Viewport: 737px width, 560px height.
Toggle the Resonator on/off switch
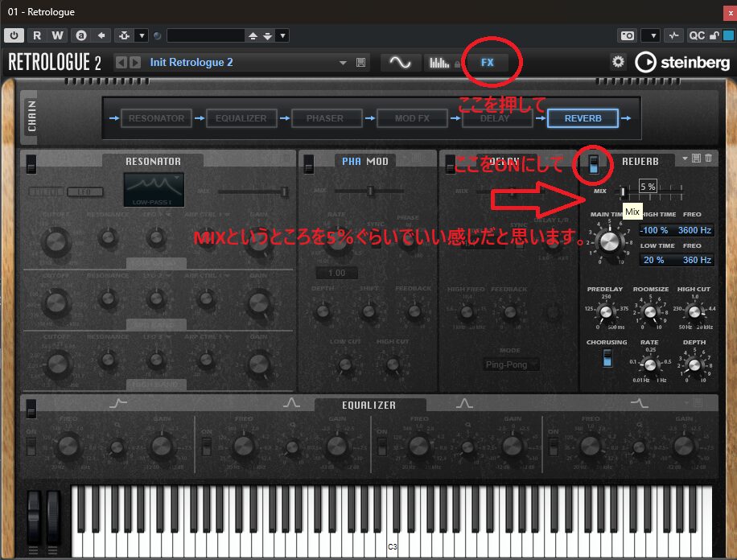click(x=31, y=164)
